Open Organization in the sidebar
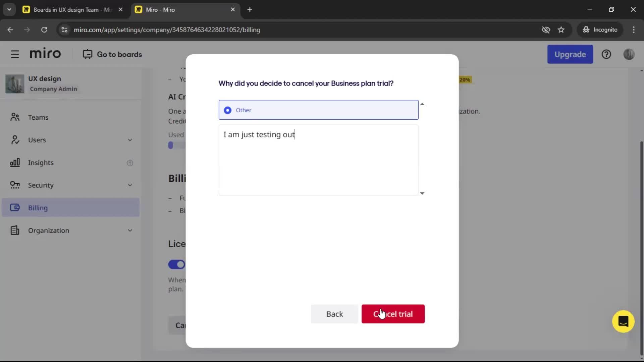644x362 pixels. 70,230
